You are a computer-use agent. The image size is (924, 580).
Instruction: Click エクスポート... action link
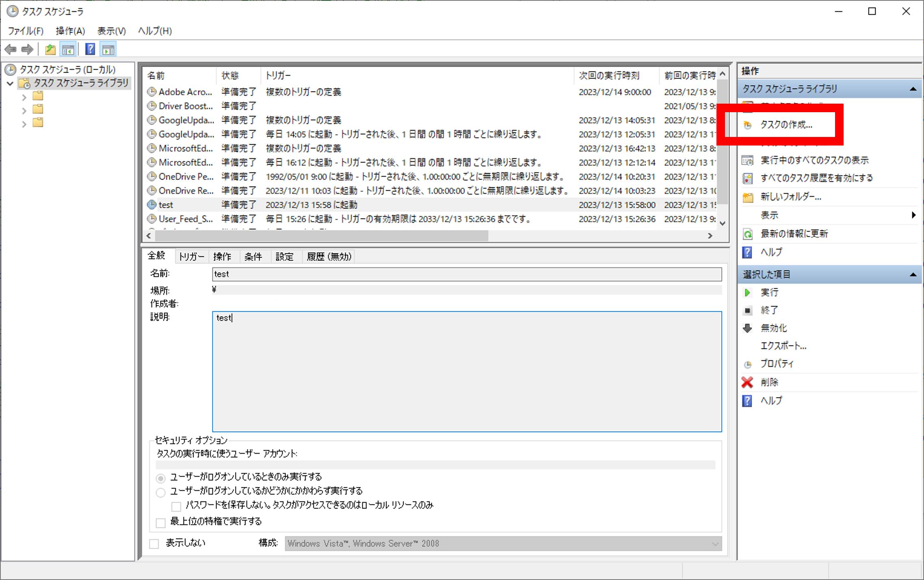783,346
